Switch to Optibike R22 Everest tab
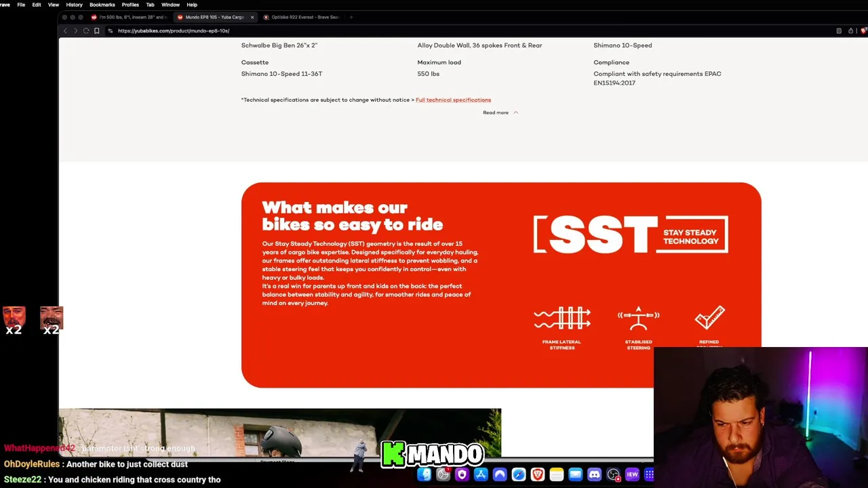868x488 pixels. point(302,17)
